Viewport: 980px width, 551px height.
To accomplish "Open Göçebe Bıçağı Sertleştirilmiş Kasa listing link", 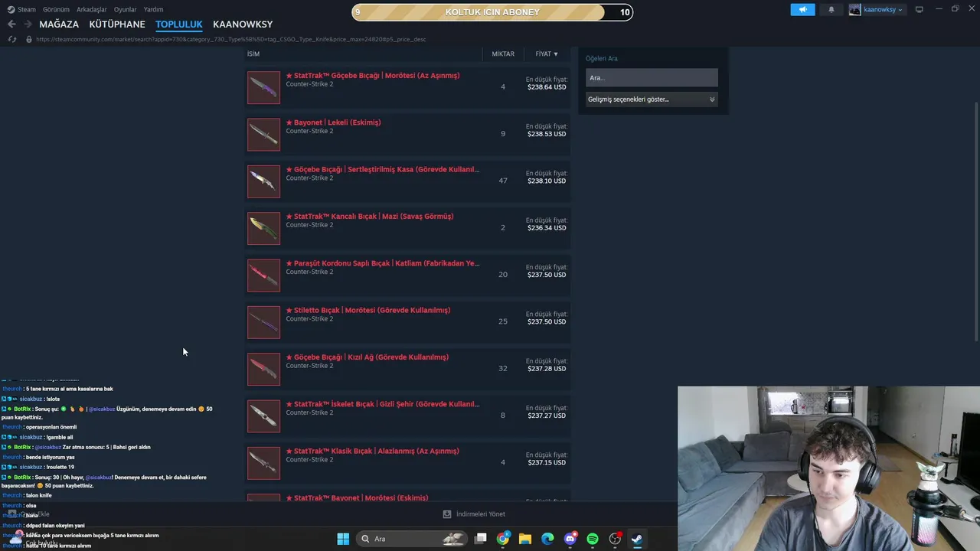I will click(x=383, y=169).
